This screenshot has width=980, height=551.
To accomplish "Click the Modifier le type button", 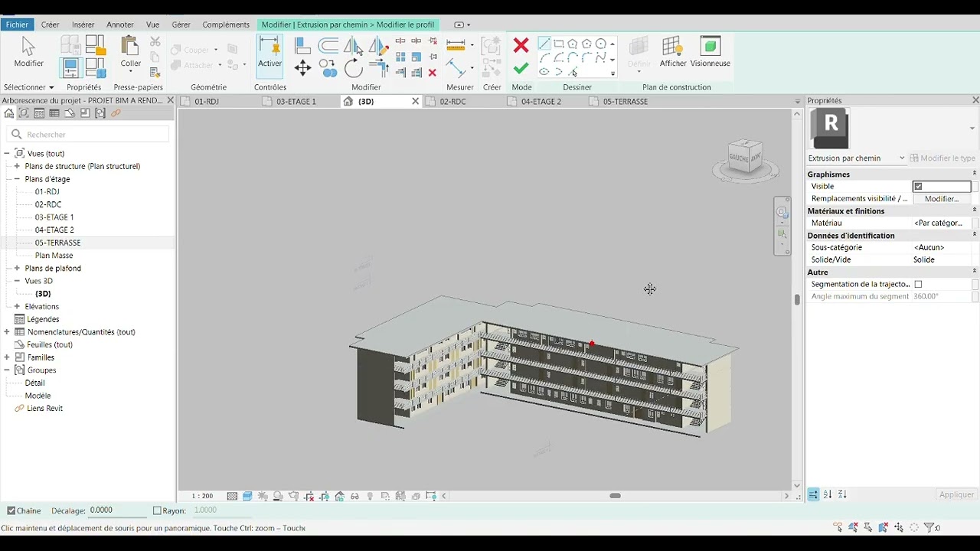I will tap(942, 158).
